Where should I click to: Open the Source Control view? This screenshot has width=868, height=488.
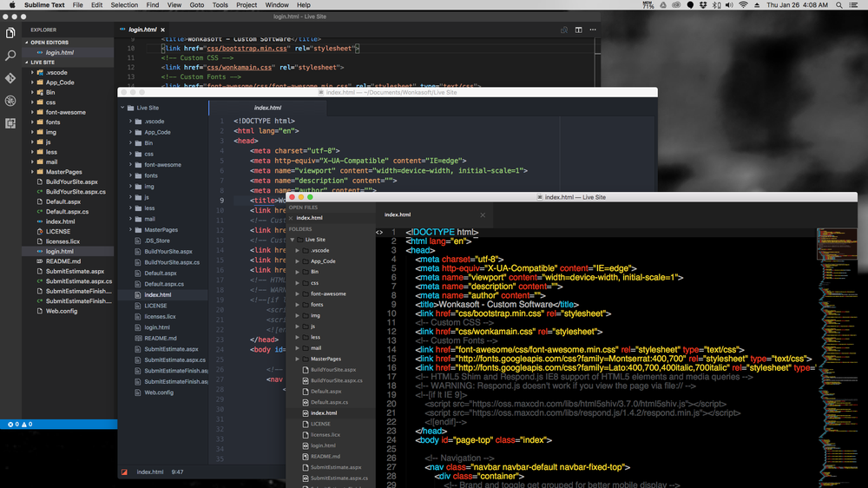tap(10, 77)
